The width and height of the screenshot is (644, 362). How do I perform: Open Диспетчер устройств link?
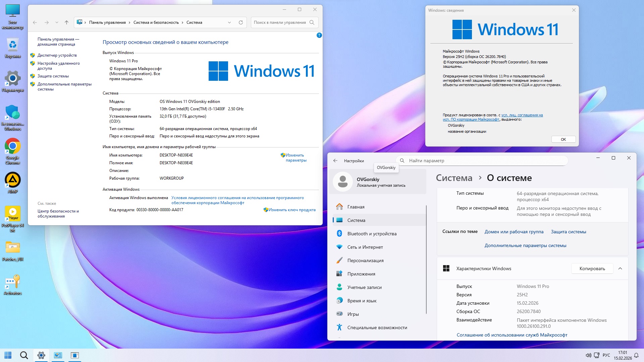(x=57, y=55)
